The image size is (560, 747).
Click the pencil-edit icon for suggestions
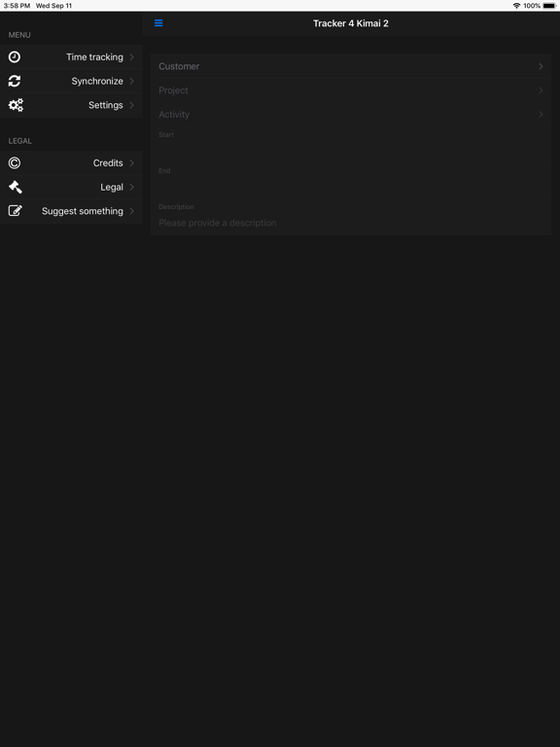(x=16, y=211)
